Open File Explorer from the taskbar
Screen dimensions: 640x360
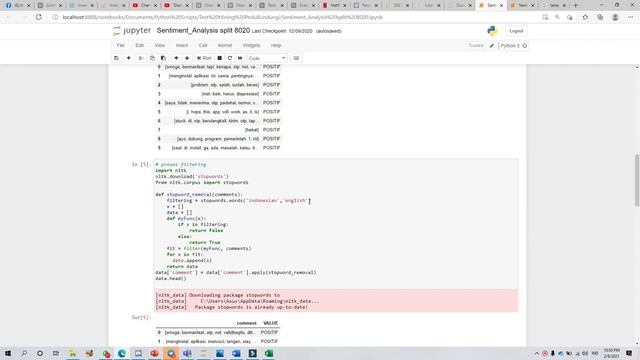[73, 353]
